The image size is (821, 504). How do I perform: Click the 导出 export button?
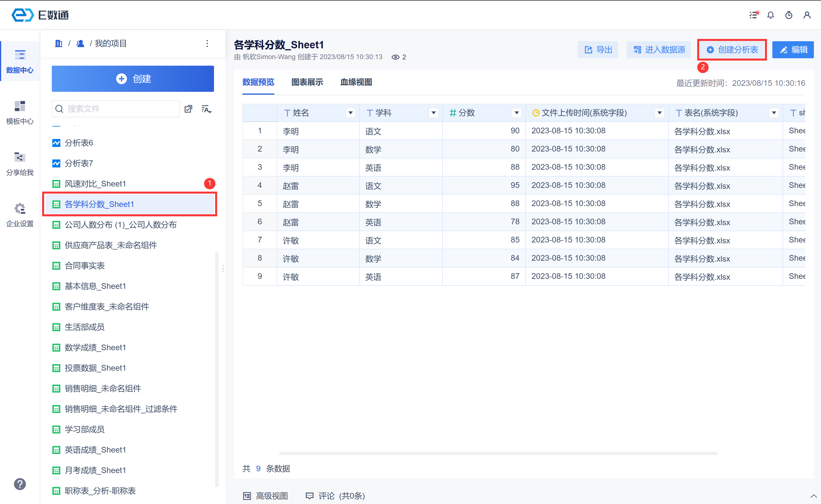point(598,50)
